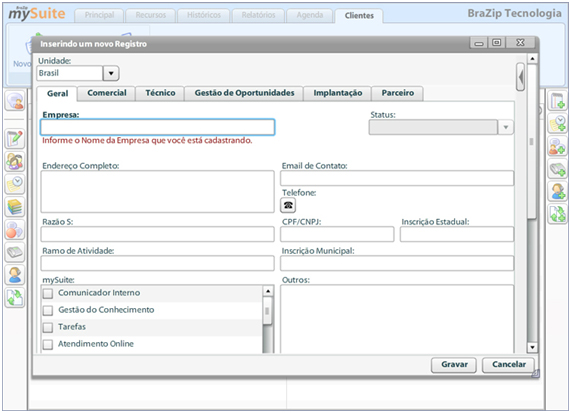571x413 pixels.
Task: Add new document sync from right sidebar
Action: 558,214
